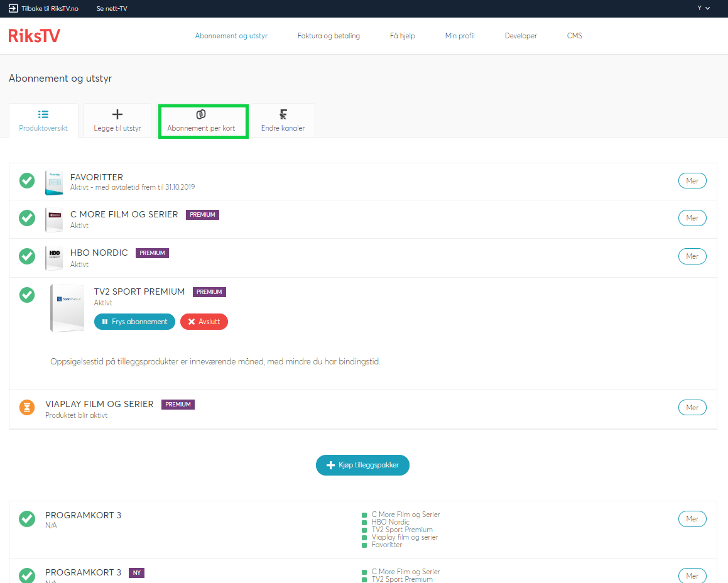Screen dimensions: 728x583
Task: Open the Abonnement og utstyr menu
Action: coord(231,36)
